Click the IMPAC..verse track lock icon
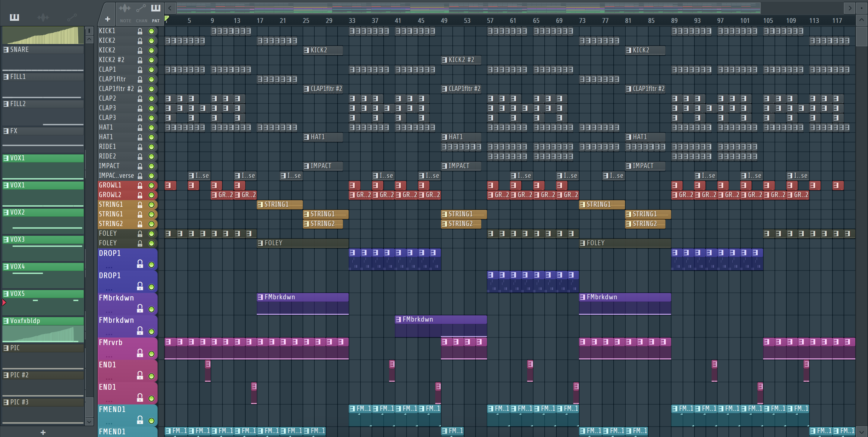Screen dimensions: 868x437 (x=140, y=176)
